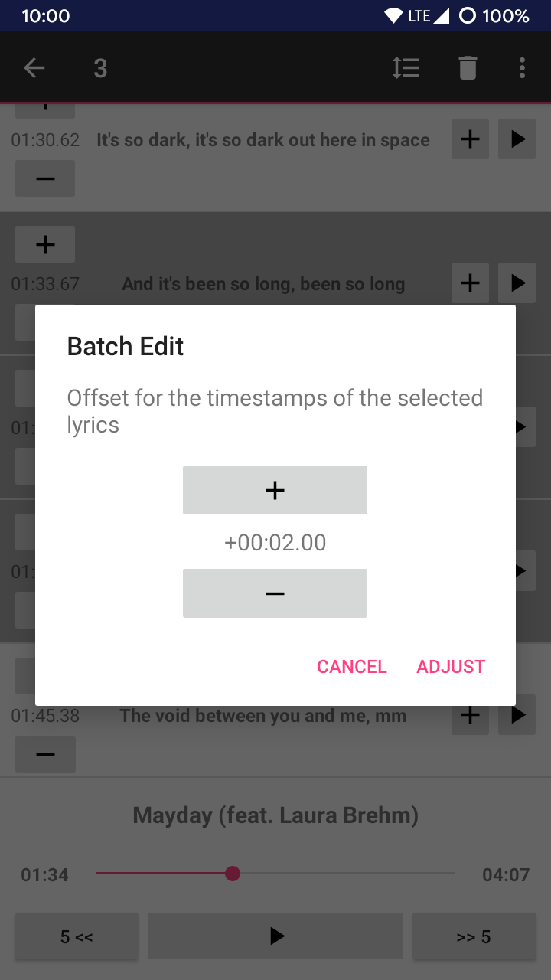
Task: Click the playback seek bar handle
Action: (233, 874)
